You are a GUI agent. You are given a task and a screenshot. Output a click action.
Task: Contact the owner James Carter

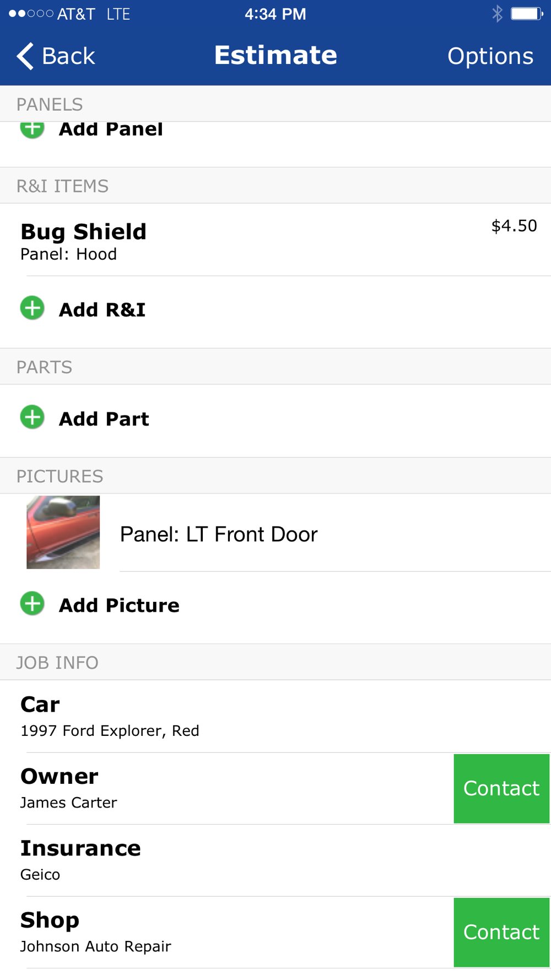[501, 788]
